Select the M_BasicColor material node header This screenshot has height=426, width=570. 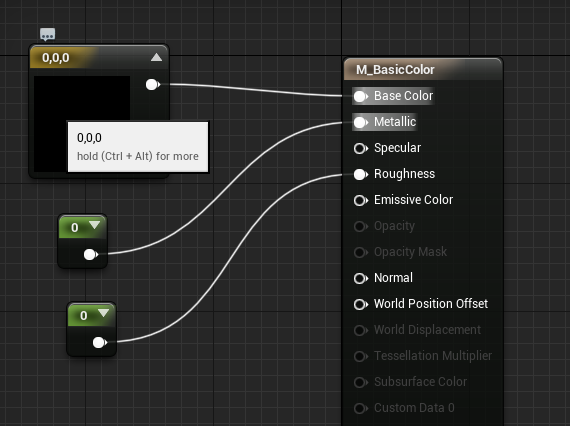423,69
